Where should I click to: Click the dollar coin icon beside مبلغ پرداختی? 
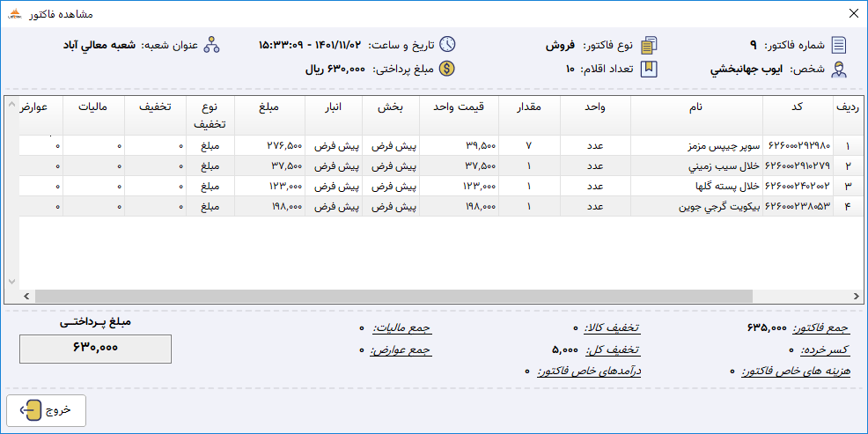447,70
